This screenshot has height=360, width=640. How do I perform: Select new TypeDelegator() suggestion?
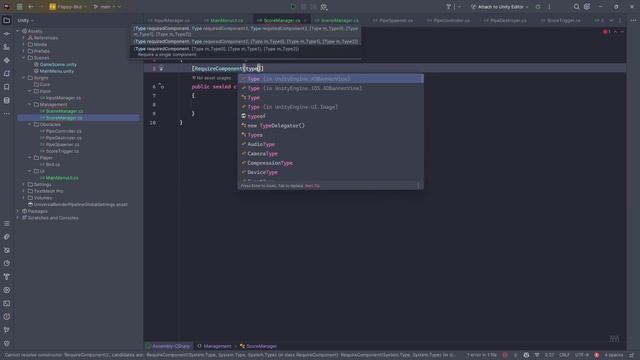[331, 126]
